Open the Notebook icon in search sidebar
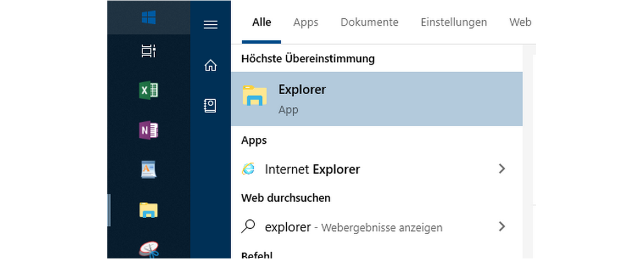The image size is (644, 259). [210, 106]
